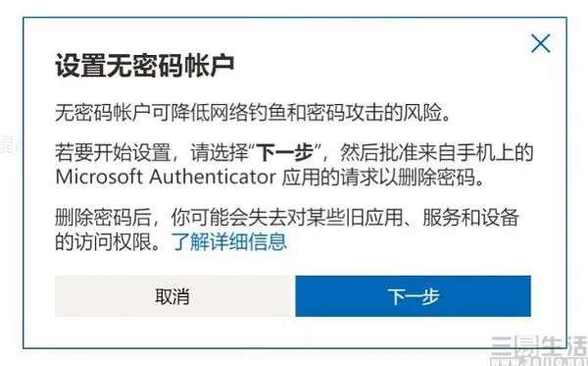588x366 pixels.
Task: Click the 三易生活 watermark logo
Action: (x=539, y=350)
